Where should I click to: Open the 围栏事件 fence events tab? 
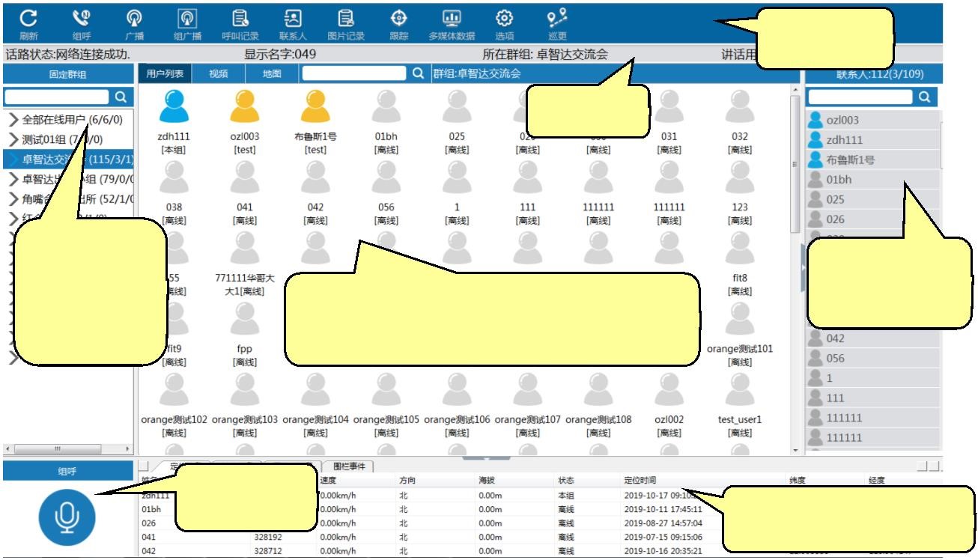pyautogui.click(x=349, y=466)
